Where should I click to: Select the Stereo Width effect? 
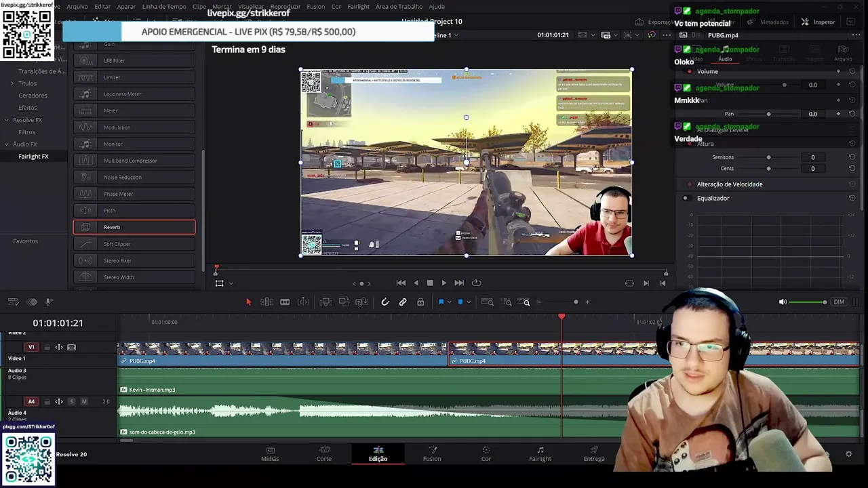click(x=134, y=277)
